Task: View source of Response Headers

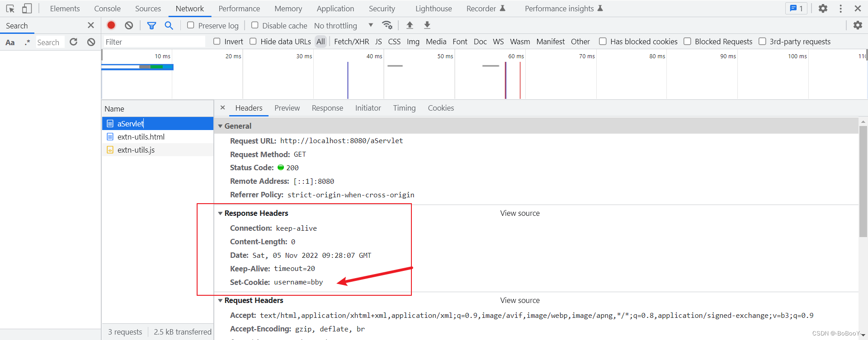Action: pyautogui.click(x=520, y=213)
